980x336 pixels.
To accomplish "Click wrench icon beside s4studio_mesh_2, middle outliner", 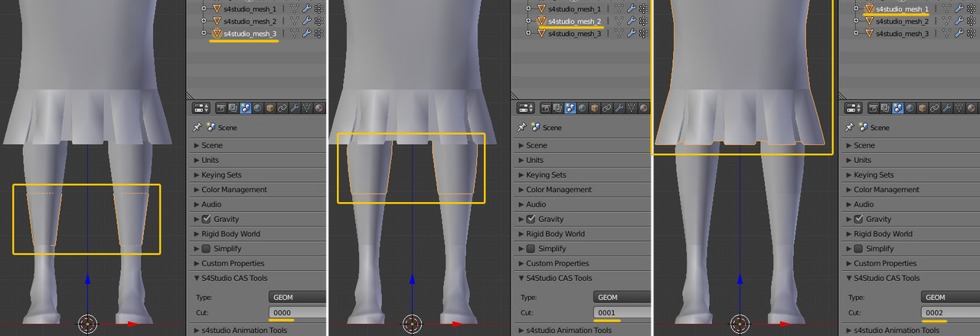I will tap(632, 21).
